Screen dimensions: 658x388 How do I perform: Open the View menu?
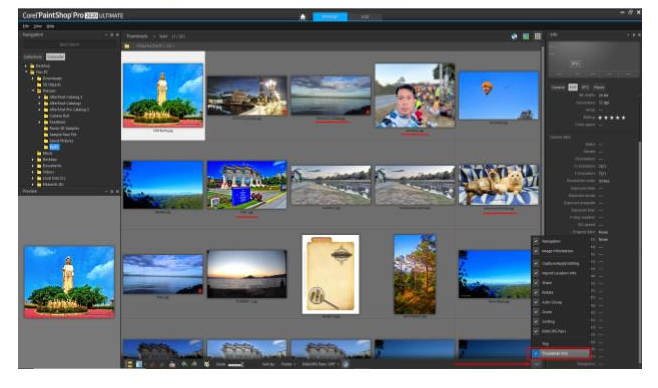click(38, 26)
